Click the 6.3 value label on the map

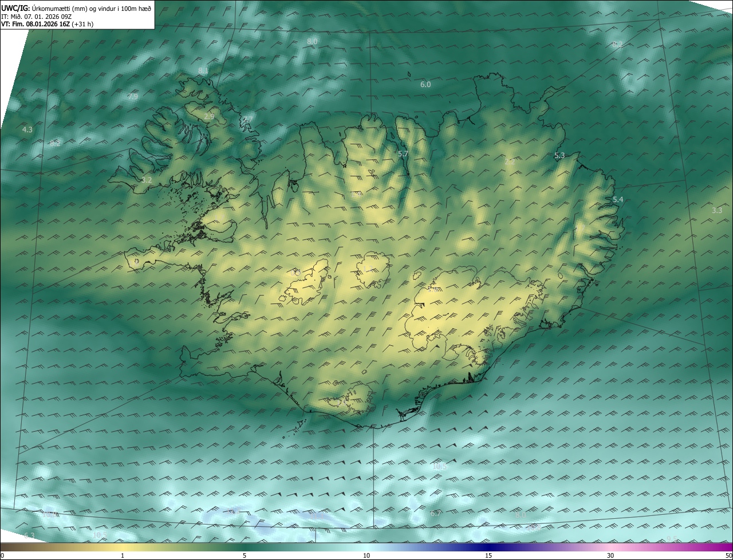coord(29,536)
